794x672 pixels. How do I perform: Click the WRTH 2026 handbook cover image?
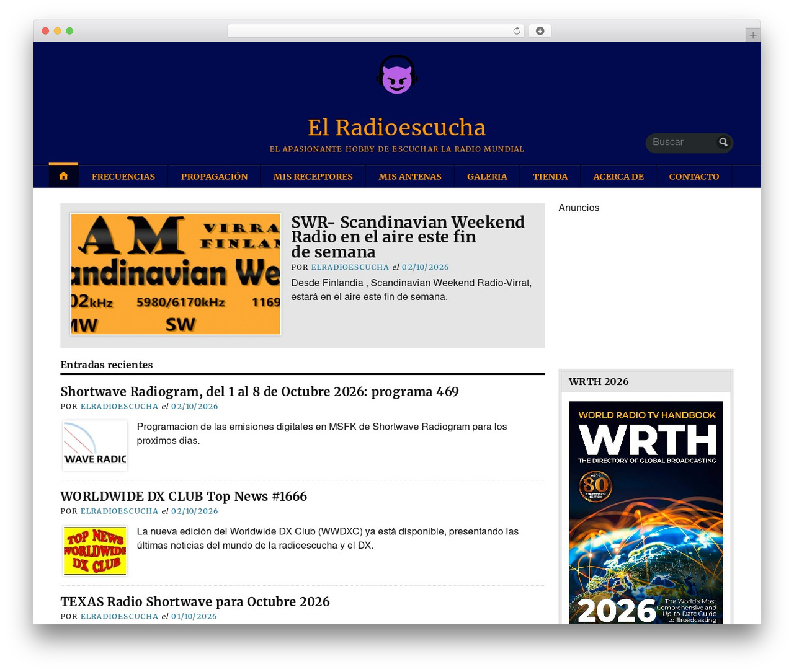[x=646, y=513]
